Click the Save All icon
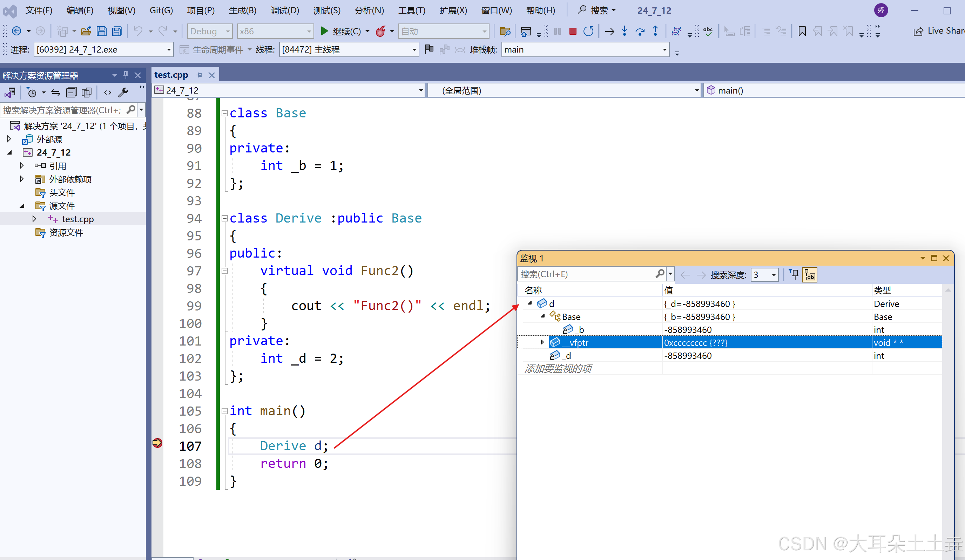 (x=117, y=32)
